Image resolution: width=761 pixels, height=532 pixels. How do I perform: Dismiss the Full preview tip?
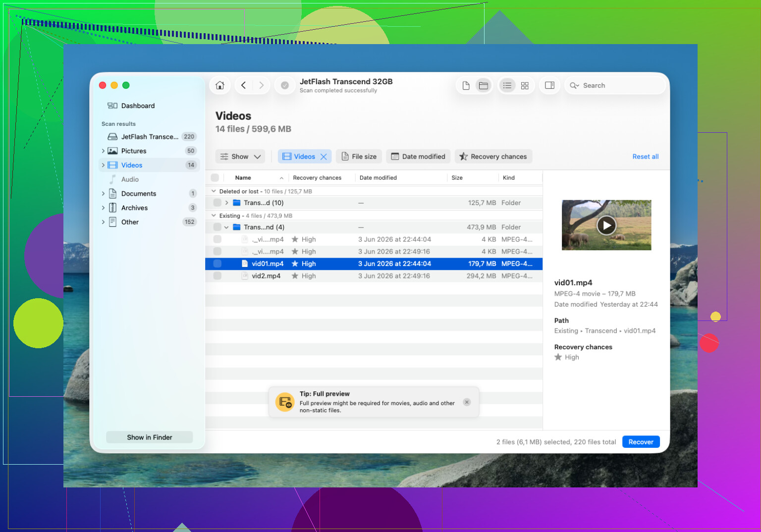[x=467, y=402]
